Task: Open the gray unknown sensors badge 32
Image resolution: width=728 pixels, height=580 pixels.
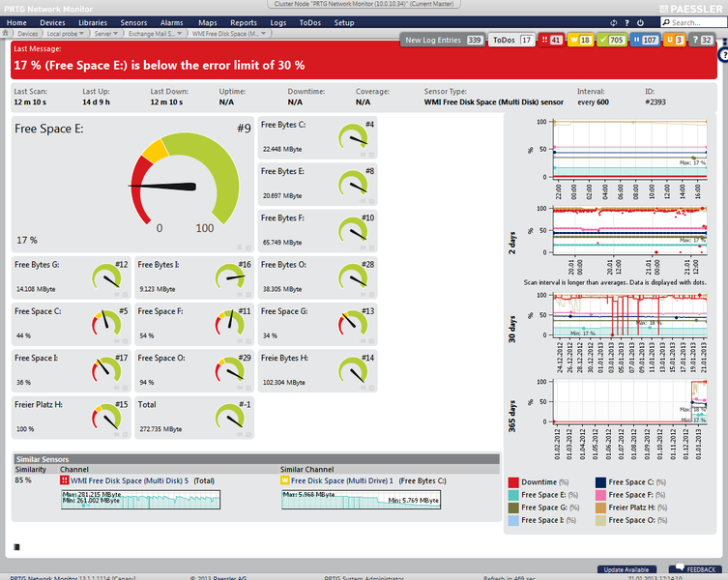Action: (x=702, y=40)
